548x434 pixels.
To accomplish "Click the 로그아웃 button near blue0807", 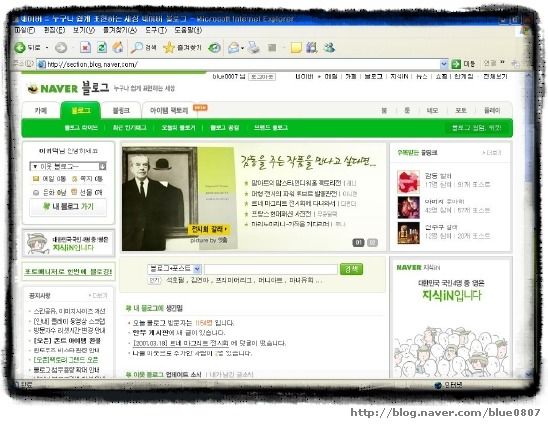I will [262, 77].
